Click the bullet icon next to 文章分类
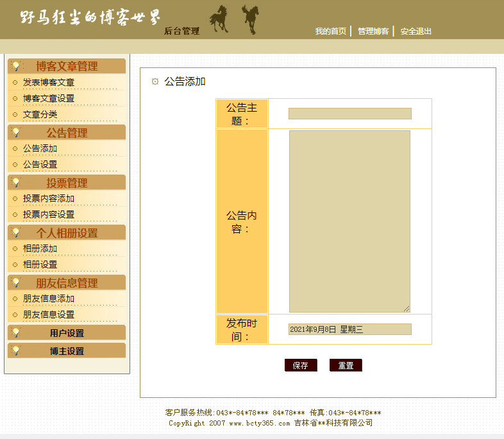 click(x=15, y=114)
